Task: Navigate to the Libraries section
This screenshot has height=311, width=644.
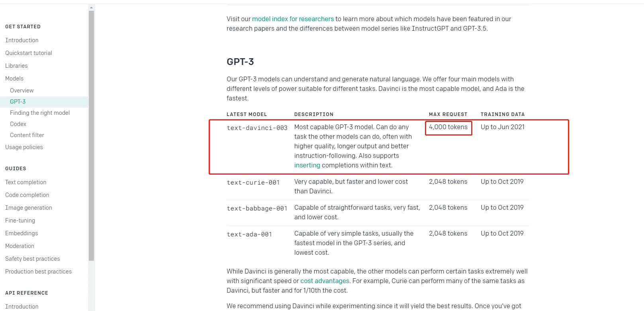Action: click(16, 65)
